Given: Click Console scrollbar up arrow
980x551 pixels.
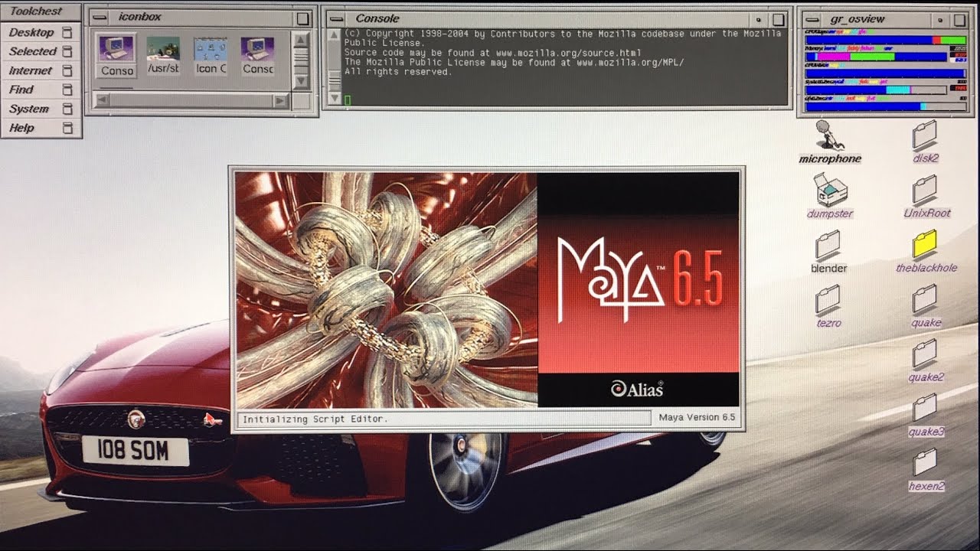Looking at the screenshot, I should click(334, 35).
